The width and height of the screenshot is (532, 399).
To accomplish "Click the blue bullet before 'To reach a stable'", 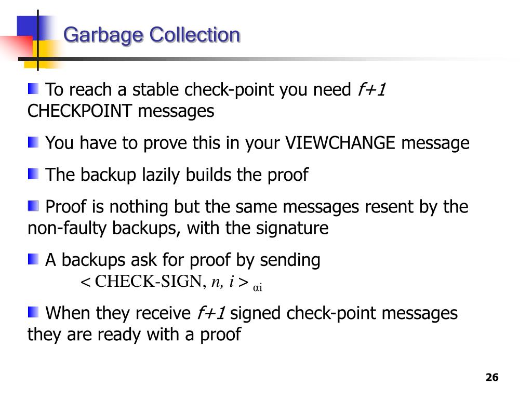I will (33, 89).
